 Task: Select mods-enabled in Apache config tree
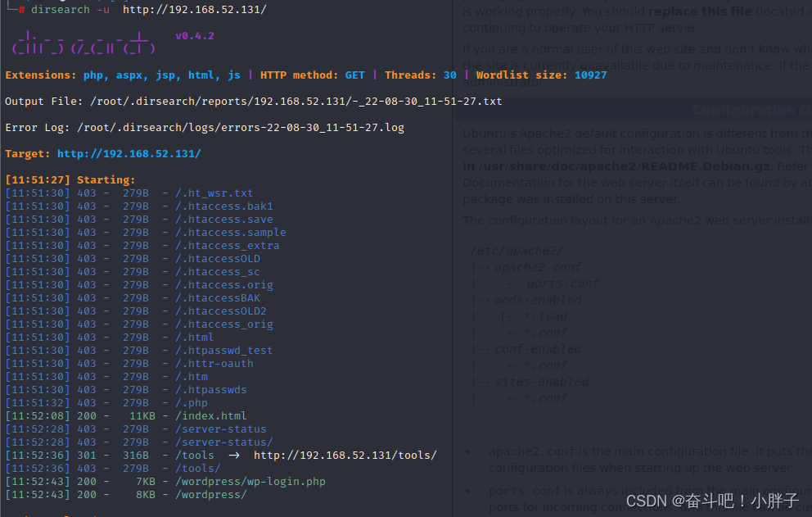coord(538,300)
